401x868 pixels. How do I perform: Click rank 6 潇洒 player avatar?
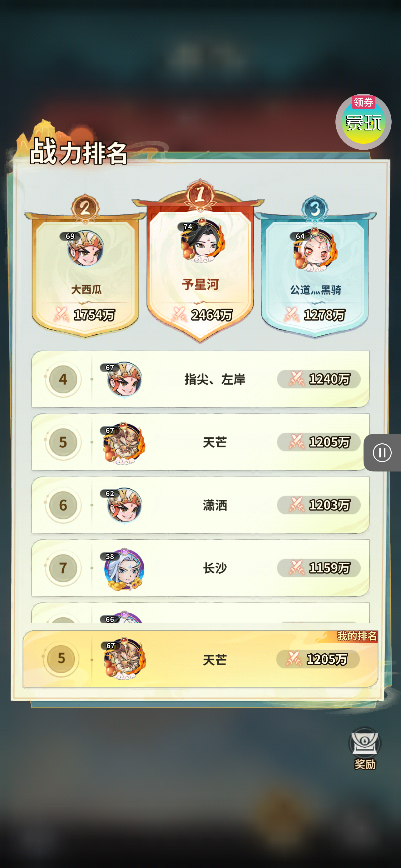124,506
